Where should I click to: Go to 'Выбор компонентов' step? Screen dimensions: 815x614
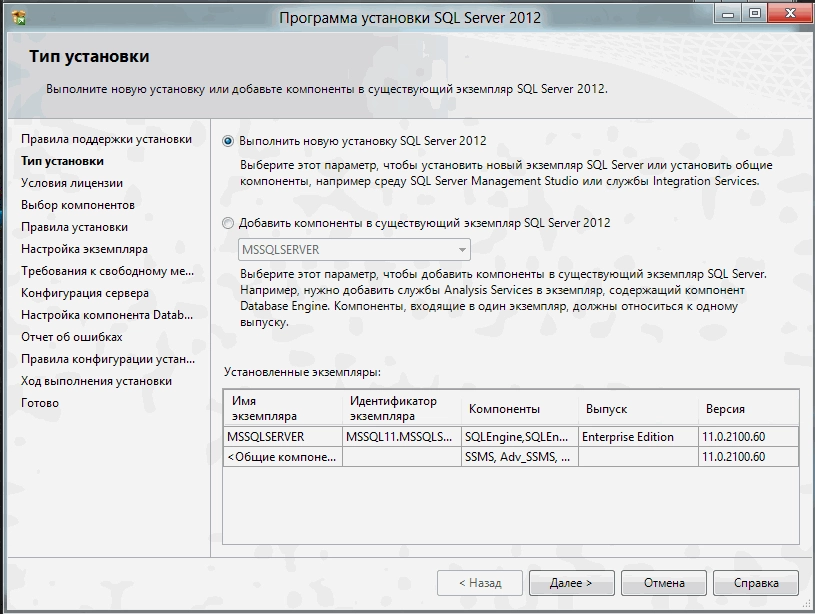pyautogui.click(x=78, y=205)
